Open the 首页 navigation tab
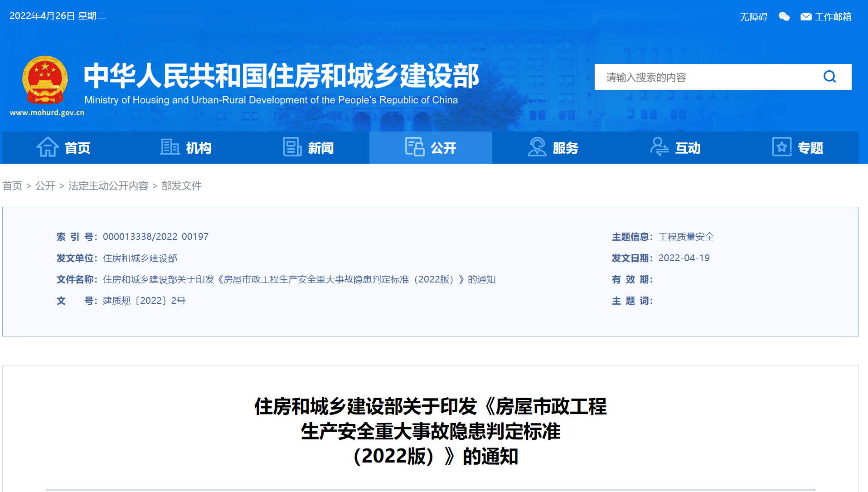This screenshot has width=868, height=492. tap(63, 147)
